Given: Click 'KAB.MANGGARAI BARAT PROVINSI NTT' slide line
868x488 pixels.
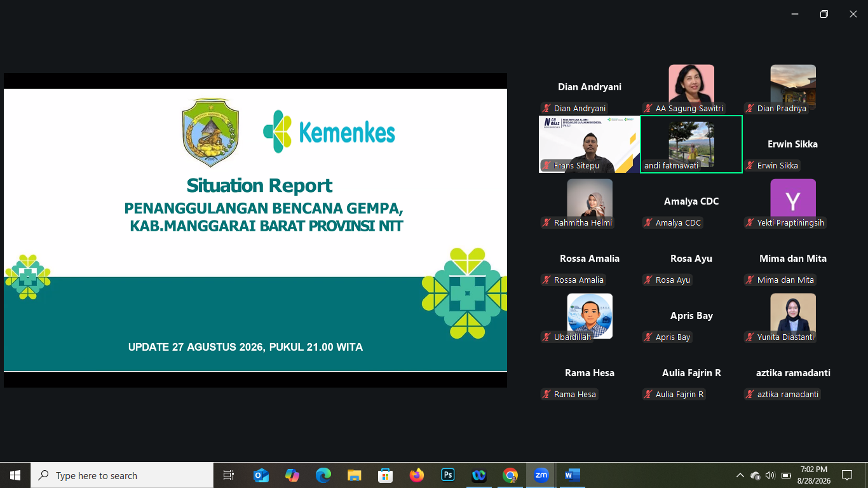Looking at the screenshot, I should click(266, 226).
